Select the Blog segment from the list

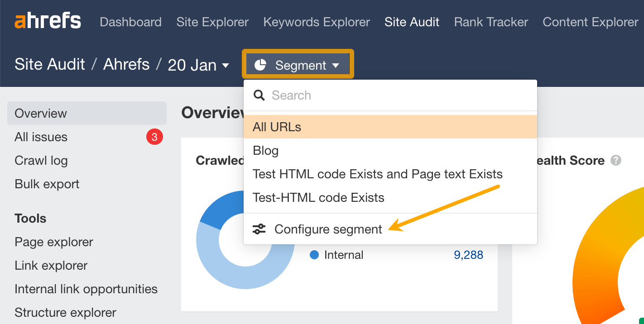click(265, 150)
